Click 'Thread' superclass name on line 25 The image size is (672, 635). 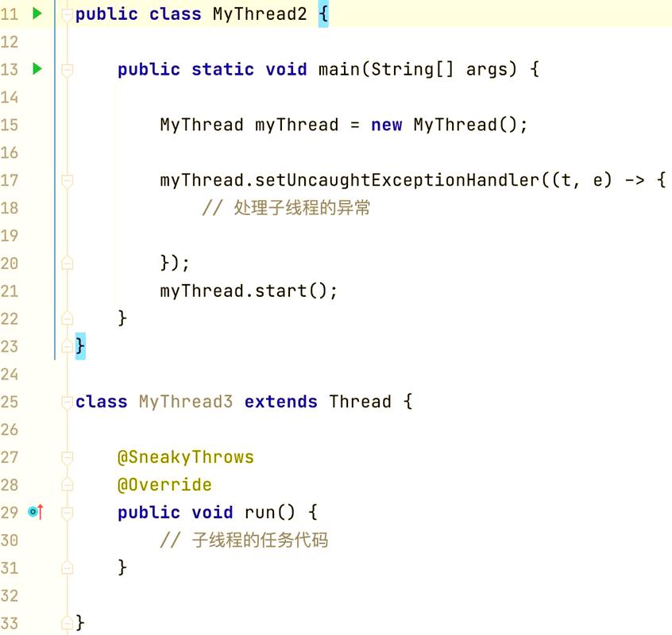coord(361,402)
